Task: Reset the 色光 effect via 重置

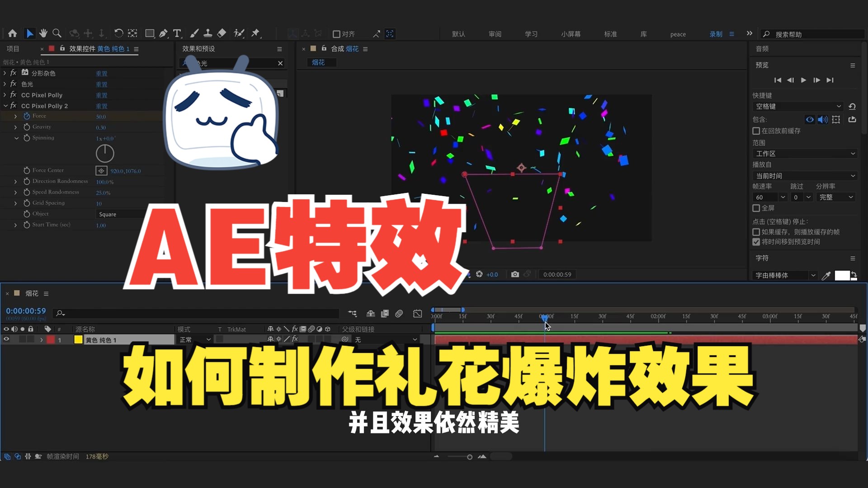Action: (x=101, y=84)
